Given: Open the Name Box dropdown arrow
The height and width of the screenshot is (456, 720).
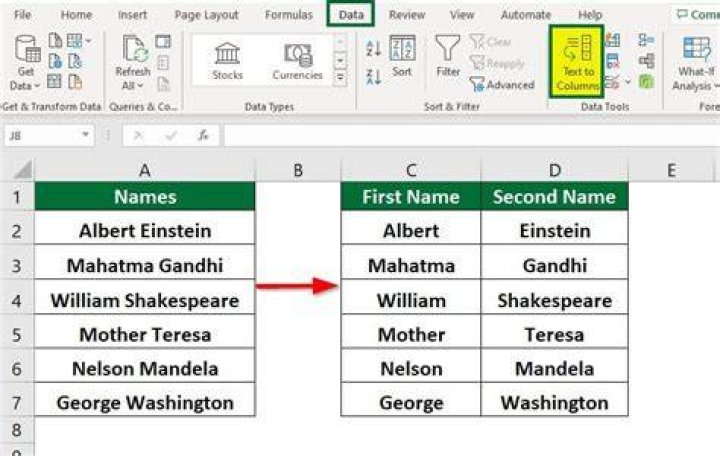Looking at the screenshot, I should [x=85, y=135].
